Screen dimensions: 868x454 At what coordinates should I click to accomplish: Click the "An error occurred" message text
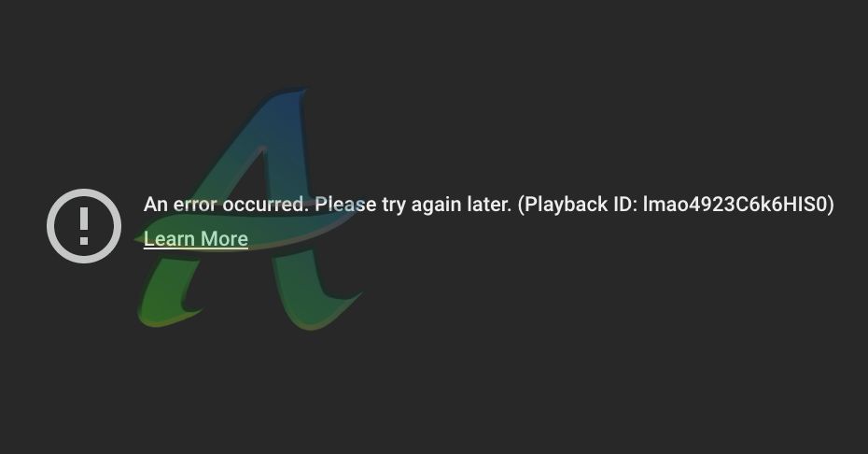[225, 205]
